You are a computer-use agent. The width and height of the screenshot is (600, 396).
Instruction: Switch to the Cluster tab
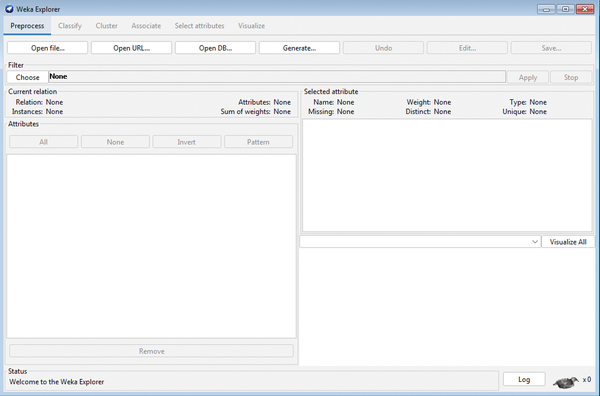click(106, 26)
